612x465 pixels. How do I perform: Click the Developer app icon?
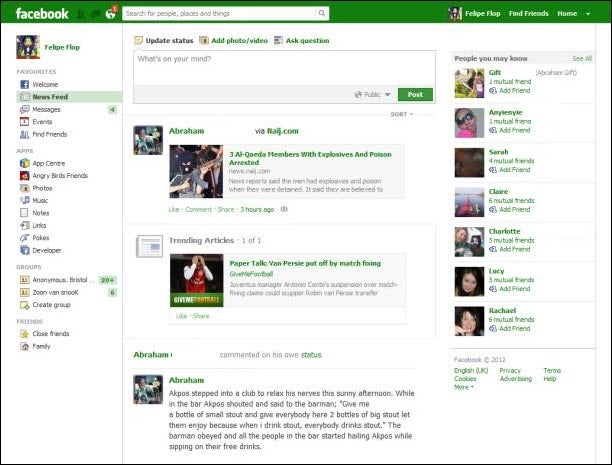25,250
